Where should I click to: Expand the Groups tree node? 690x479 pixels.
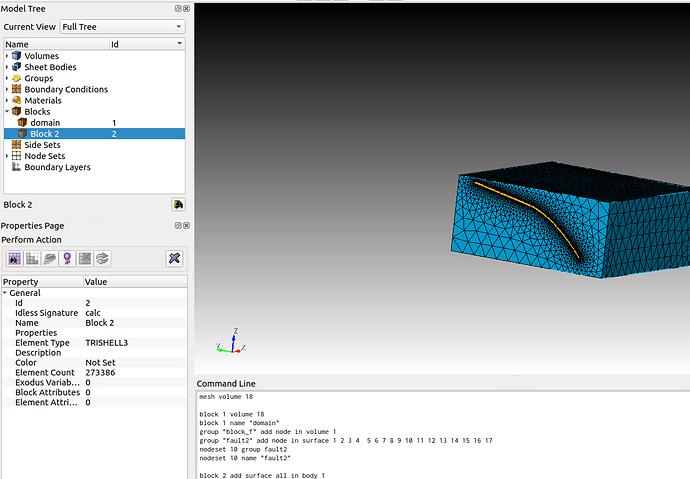(x=7, y=78)
